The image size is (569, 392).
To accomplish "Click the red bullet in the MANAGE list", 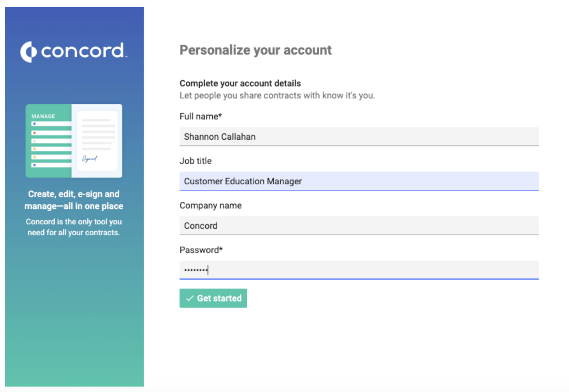I will [x=35, y=133].
